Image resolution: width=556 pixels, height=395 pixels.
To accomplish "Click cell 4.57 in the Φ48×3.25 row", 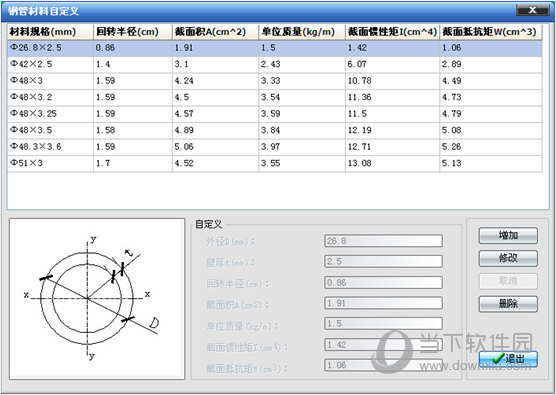I will (215, 114).
